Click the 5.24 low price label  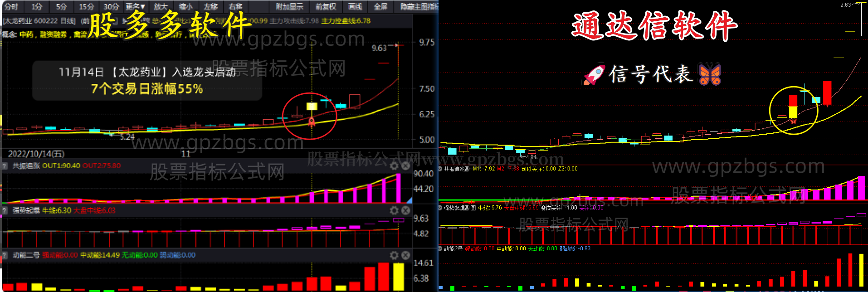click(x=127, y=137)
